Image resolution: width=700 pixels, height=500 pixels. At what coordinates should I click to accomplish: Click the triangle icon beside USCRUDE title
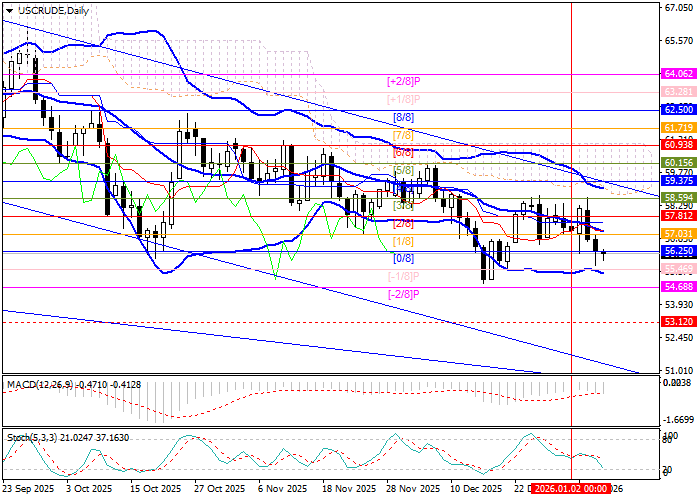[7, 9]
